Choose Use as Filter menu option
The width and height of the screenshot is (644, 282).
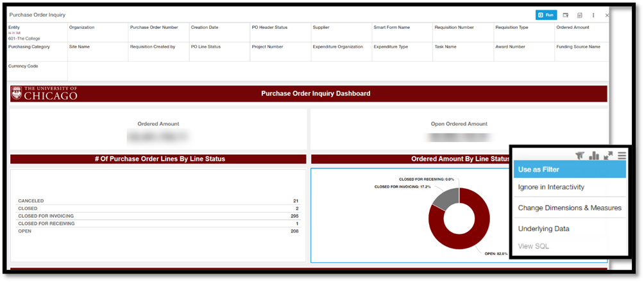(570, 170)
